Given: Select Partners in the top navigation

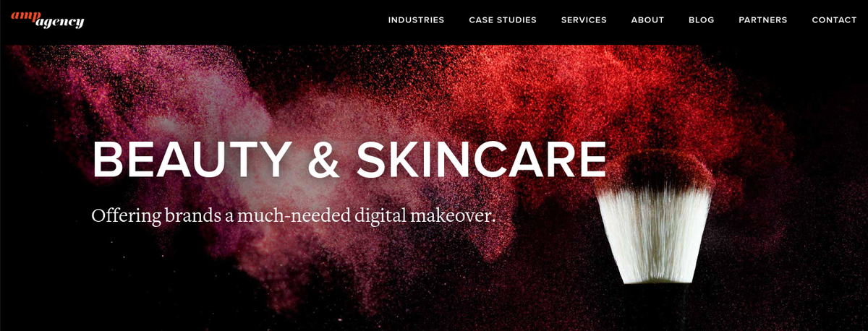Looking at the screenshot, I should (763, 20).
